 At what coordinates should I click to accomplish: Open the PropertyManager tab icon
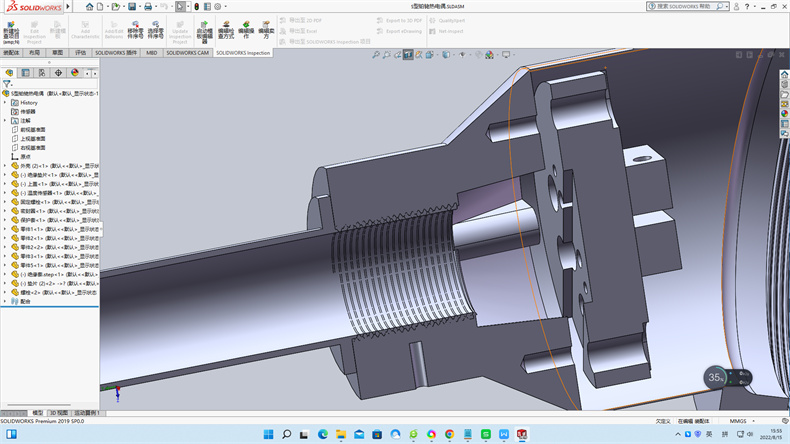tap(26, 72)
